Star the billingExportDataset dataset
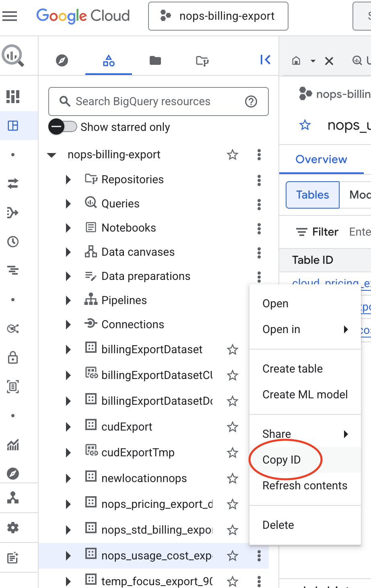Screen dimensions: 371x588 click(232, 350)
